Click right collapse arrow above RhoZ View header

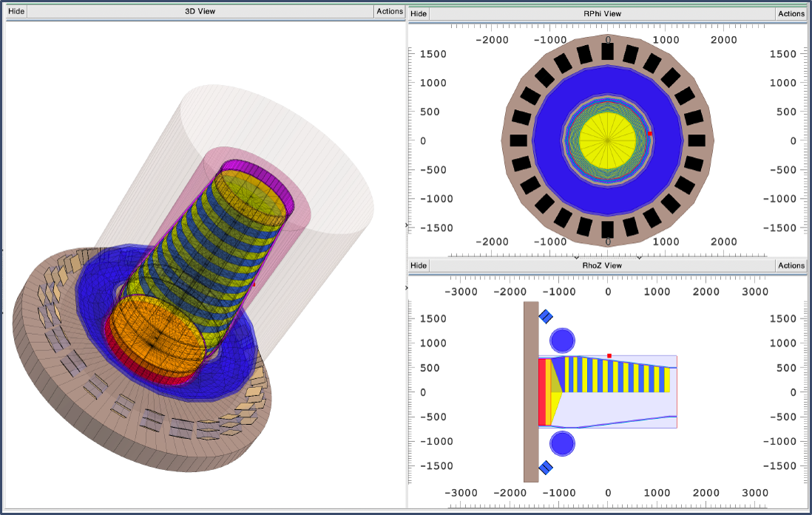639,257
